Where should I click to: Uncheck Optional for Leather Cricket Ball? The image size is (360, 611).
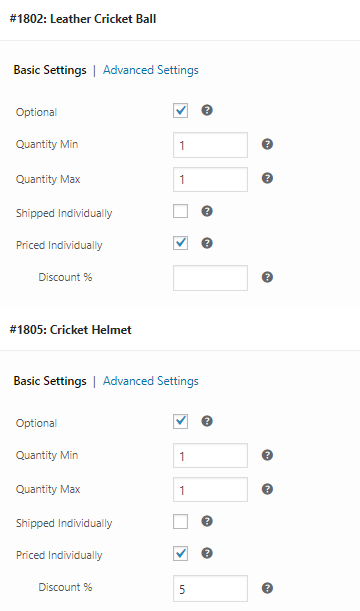180,111
